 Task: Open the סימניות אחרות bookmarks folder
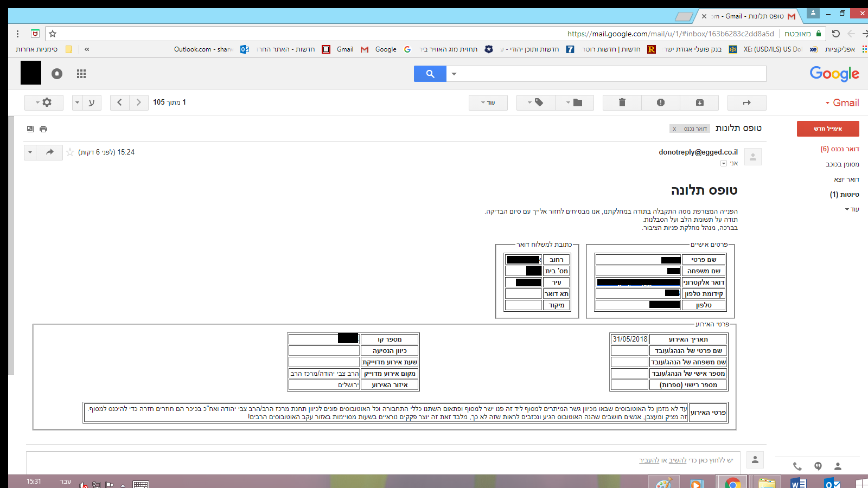pos(43,49)
